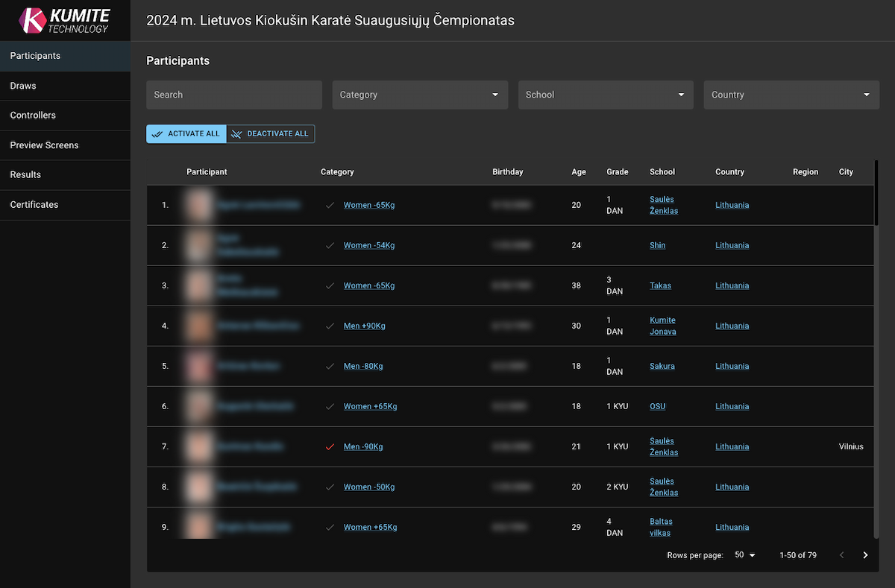The width and height of the screenshot is (895, 588).
Task: Go to previous page of participants
Action: (x=842, y=555)
